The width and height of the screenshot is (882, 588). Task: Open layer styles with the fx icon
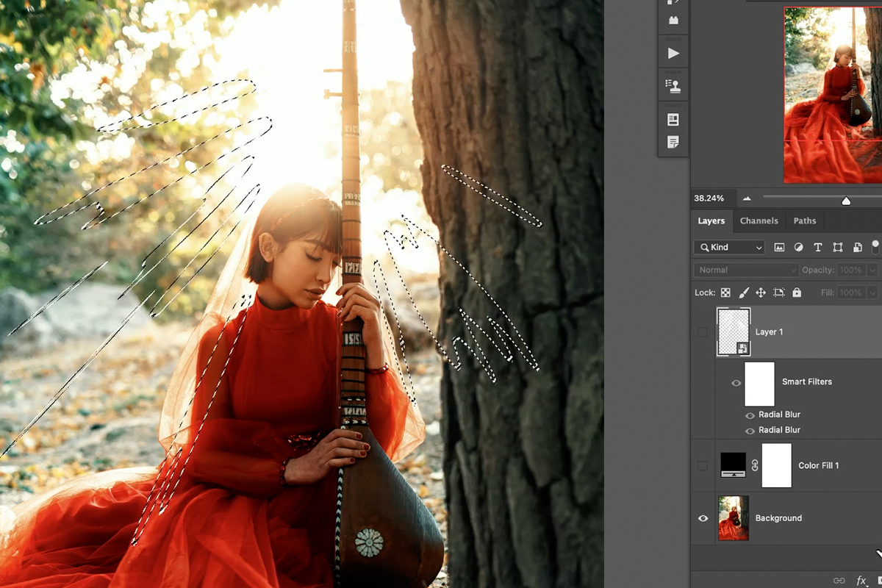pos(861,581)
